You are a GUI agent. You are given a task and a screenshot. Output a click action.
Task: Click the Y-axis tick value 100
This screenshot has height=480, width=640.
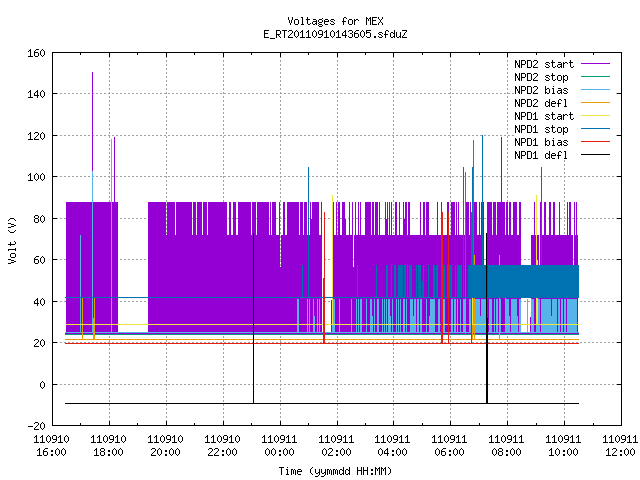click(x=36, y=177)
